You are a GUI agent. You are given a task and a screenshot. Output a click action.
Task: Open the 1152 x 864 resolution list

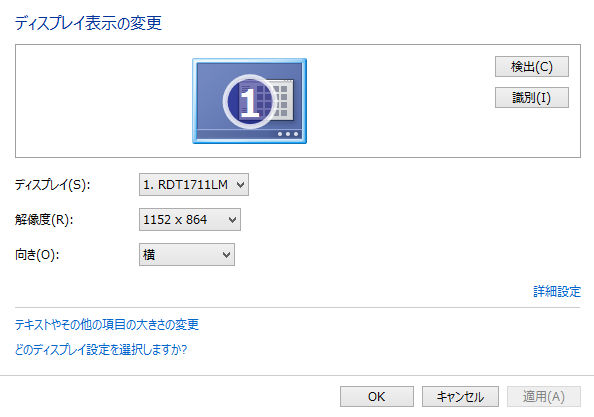point(189,219)
